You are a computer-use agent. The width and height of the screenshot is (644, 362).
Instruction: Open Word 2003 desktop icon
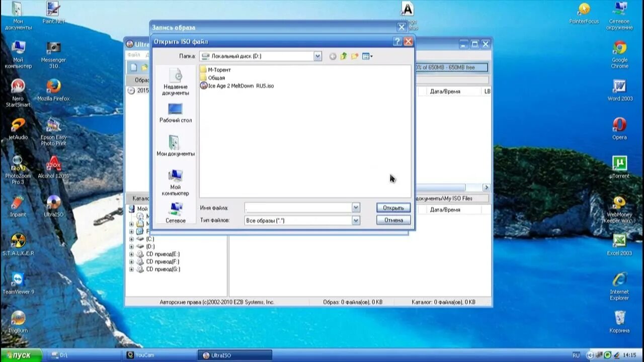click(x=619, y=90)
